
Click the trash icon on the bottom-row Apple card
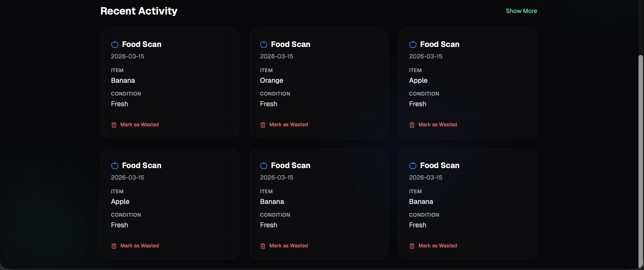(x=114, y=246)
